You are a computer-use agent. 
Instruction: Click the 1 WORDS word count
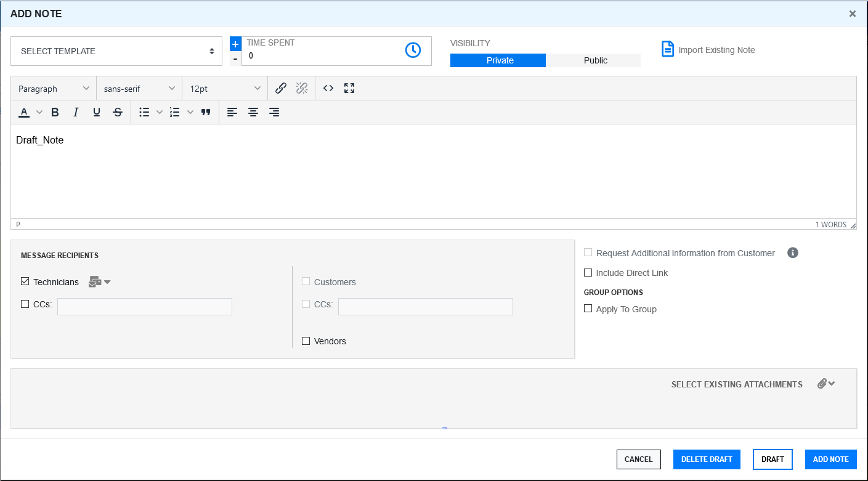tap(831, 225)
